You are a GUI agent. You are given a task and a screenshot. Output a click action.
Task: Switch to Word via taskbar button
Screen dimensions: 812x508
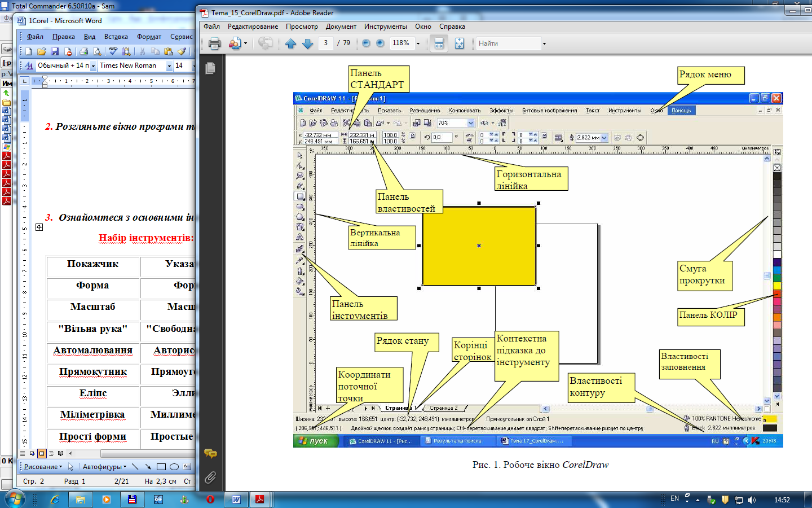[236, 500]
